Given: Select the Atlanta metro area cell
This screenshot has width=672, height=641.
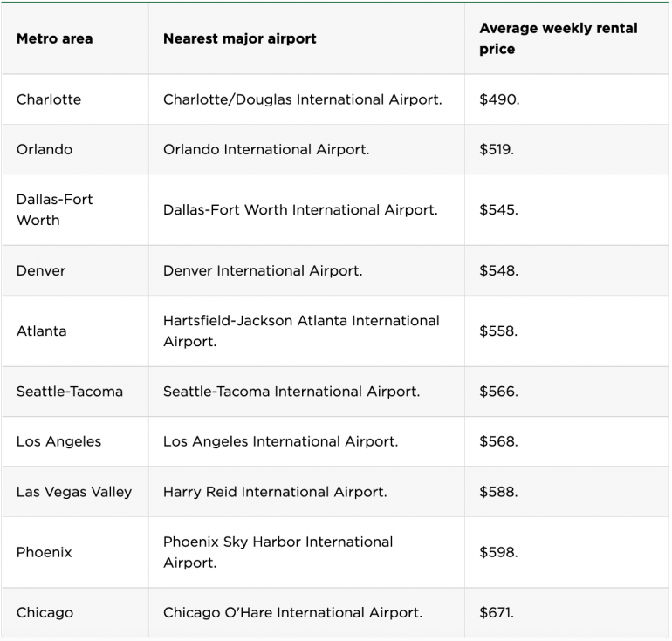Looking at the screenshot, I should [x=41, y=331].
